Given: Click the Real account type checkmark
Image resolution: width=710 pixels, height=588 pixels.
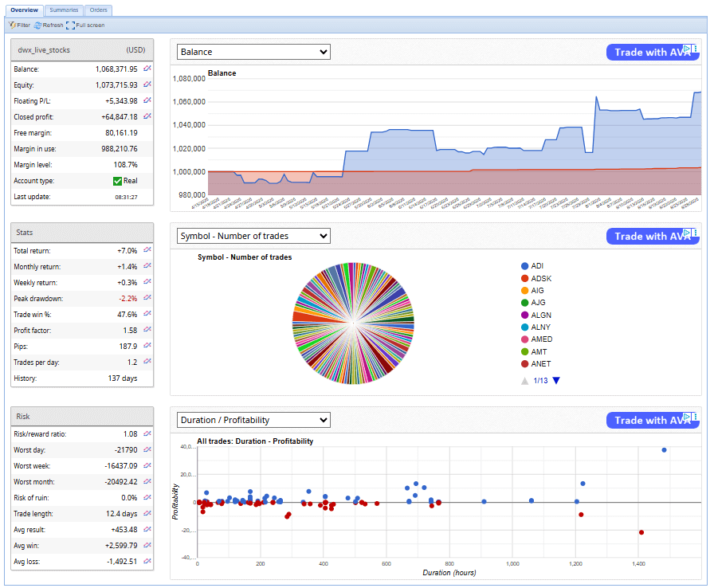Looking at the screenshot, I should click(x=117, y=181).
